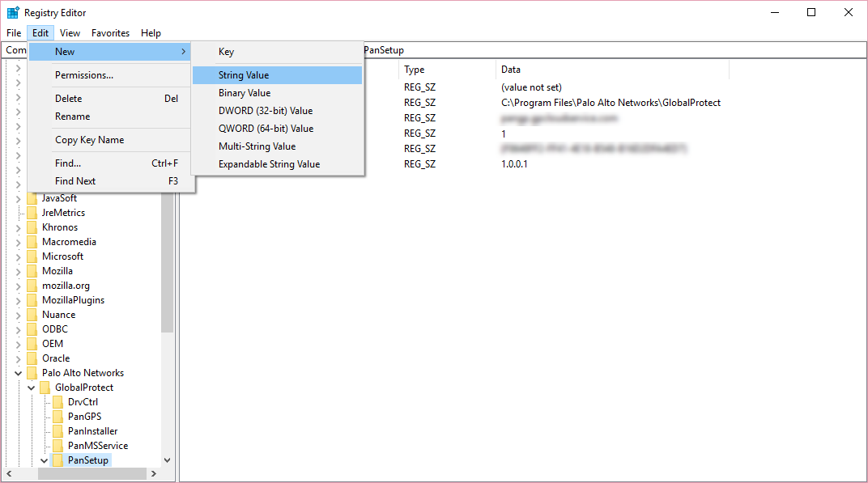Click the PanGPS folder icon
The width and height of the screenshot is (868, 483).
point(57,417)
